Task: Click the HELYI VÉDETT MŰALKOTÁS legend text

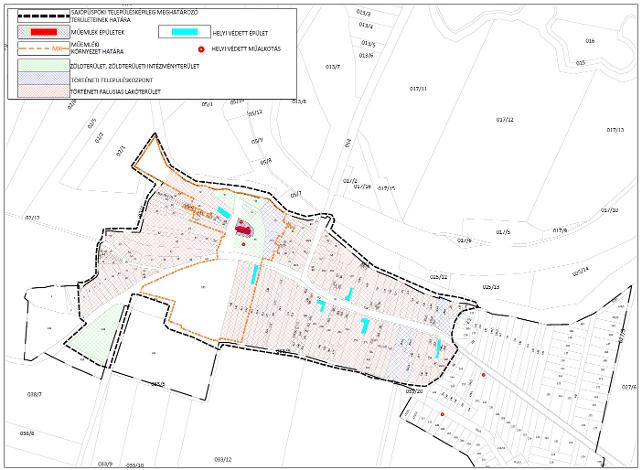Action: (x=247, y=49)
